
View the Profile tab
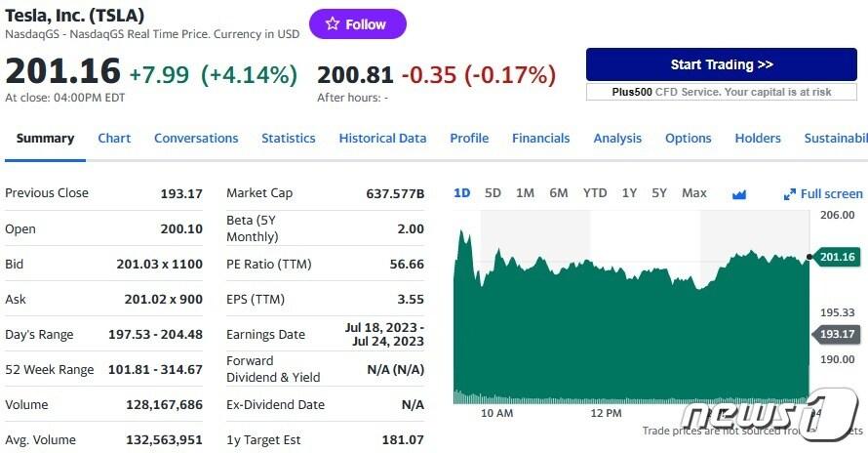[469, 139]
